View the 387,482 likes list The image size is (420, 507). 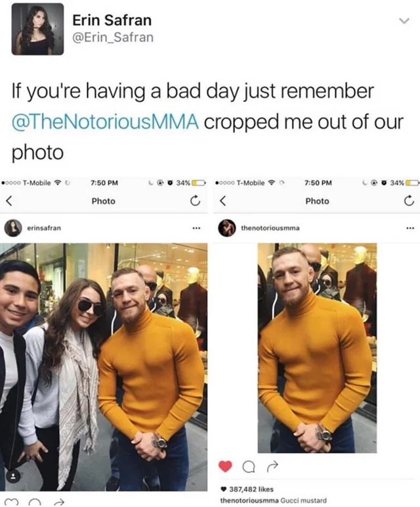(251, 489)
